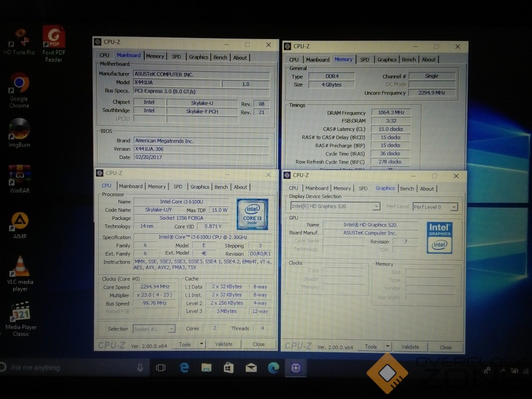Click CPU-Z title icon of Mainboard window
532x399 pixels.
click(x=98, y=42)
